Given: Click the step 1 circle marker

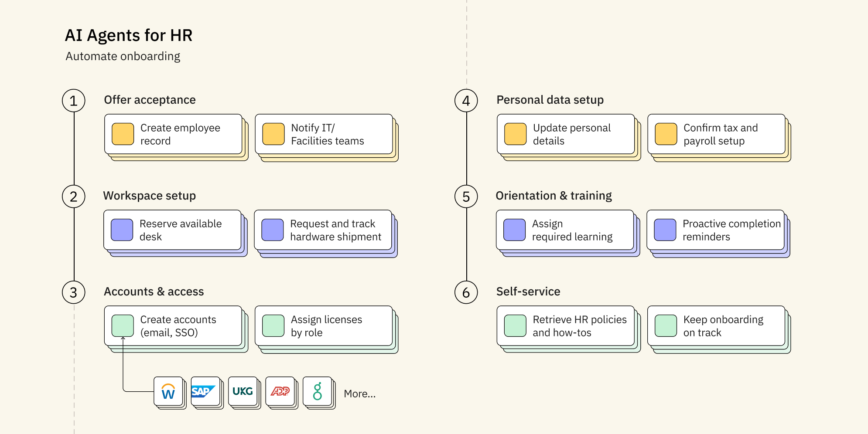Looking at the screenshot, I should [74, 101].
